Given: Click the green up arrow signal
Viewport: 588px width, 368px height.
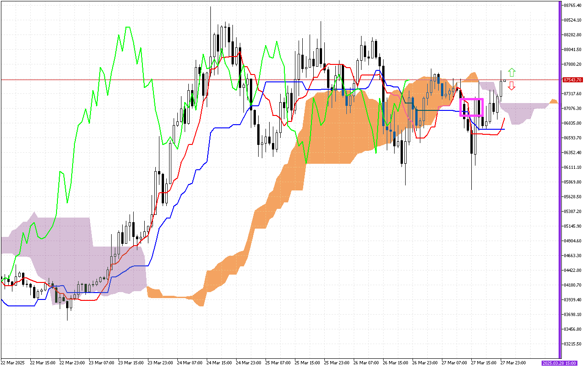Looking at the screenshot, I should 512,72.
